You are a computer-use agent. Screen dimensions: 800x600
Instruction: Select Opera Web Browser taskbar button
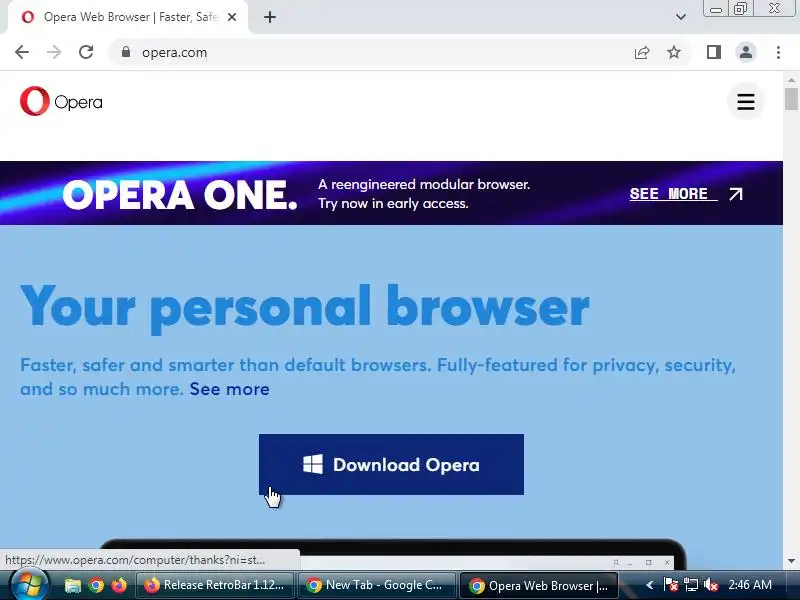pos(539,585)
